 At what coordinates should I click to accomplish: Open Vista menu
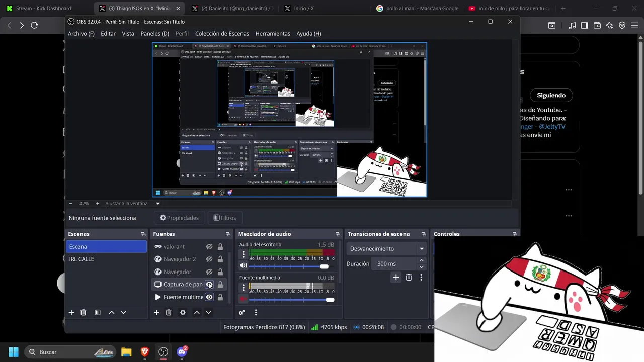pos(128,34)
